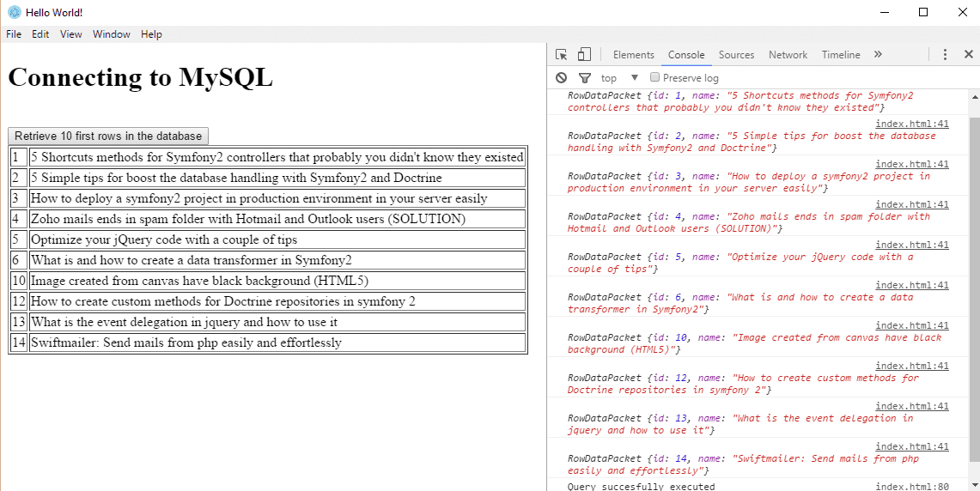Image resolution: width=980 pixels, height=491 pixels.
Task: Click table cell 'Optimize your jQuery code'
Action: pyautogui.click(x=277, y=239)
